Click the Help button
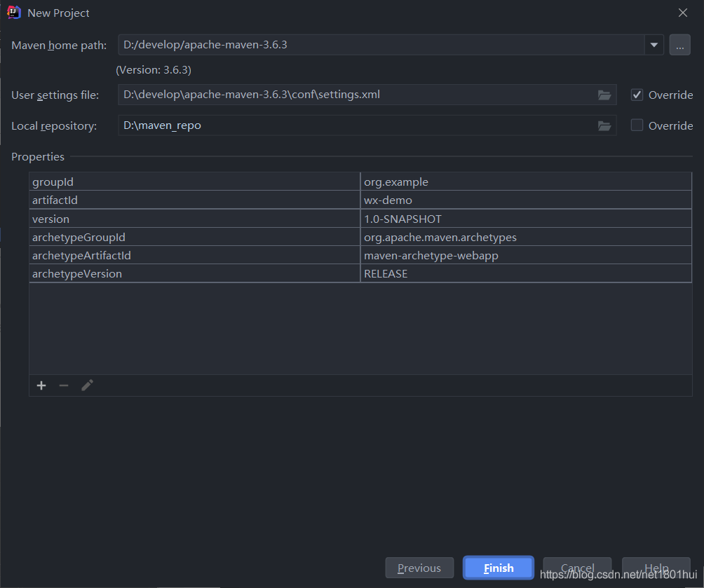 coord(656,568)
